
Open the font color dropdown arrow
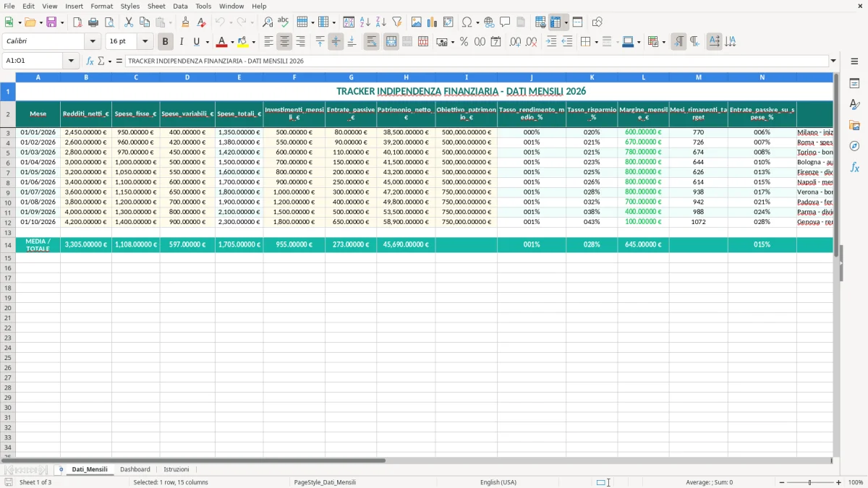click(232, 42)
